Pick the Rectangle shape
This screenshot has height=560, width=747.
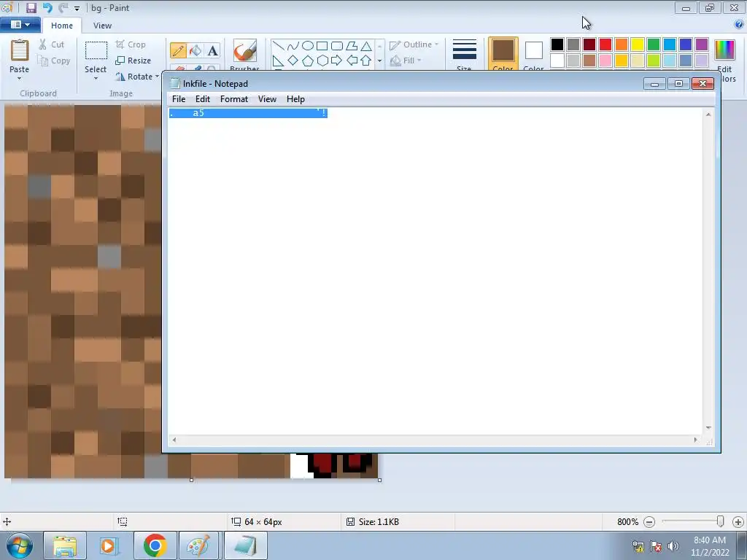(322, 46)
